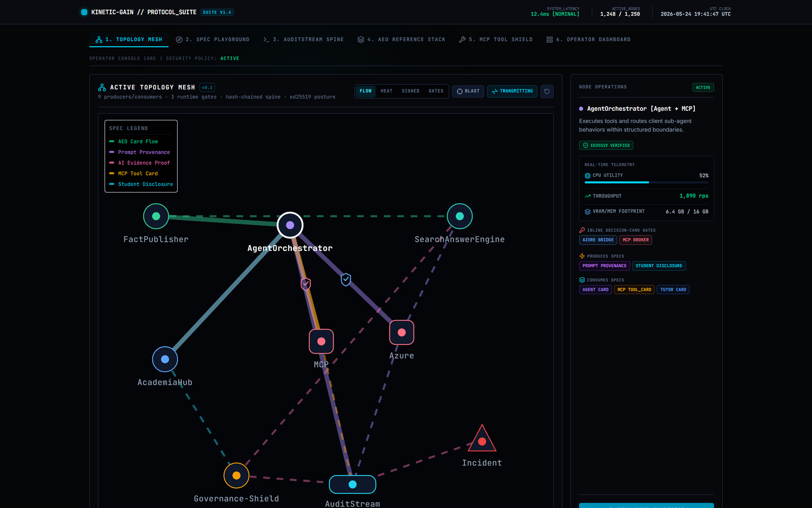This screenshot has width=812, height=508.
Task: Click the UTC clock timestamp
Action: (x=696, y=14)
